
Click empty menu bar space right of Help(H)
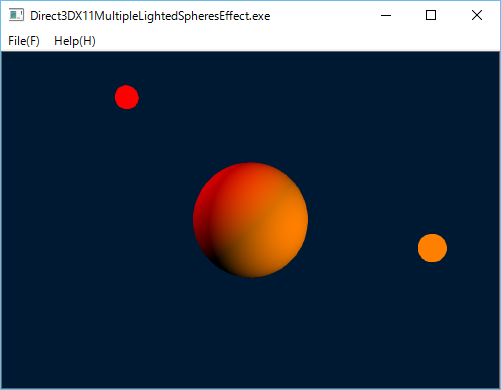point(297,41)
